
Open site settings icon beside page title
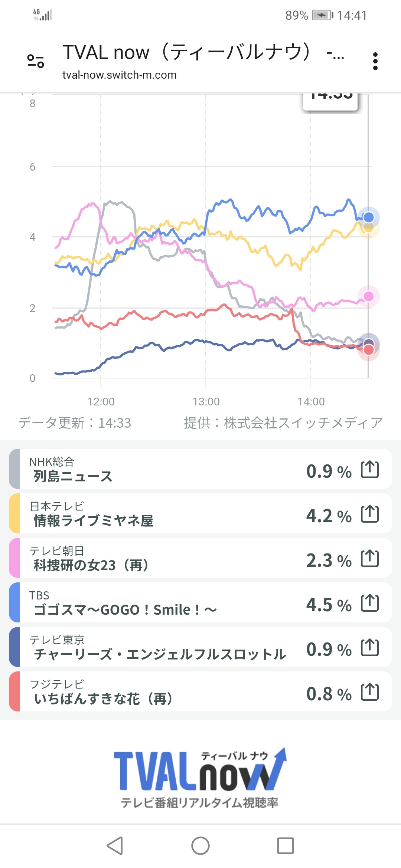36,61
